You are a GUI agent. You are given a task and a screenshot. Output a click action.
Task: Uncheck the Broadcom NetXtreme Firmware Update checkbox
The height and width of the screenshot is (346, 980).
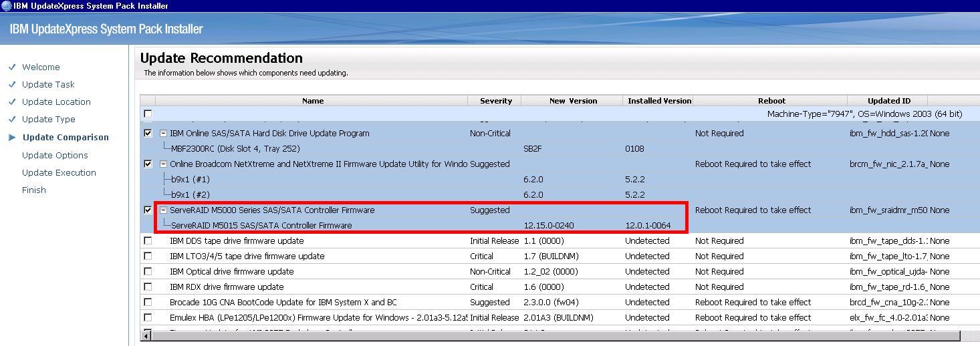(148, 164)
